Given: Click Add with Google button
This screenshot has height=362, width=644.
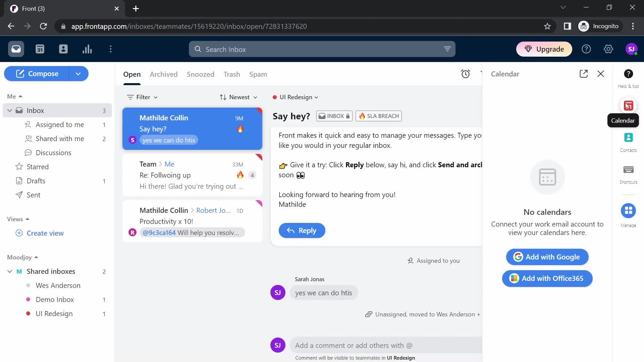Looking at the screenshot, I should (x=547, y=257).
